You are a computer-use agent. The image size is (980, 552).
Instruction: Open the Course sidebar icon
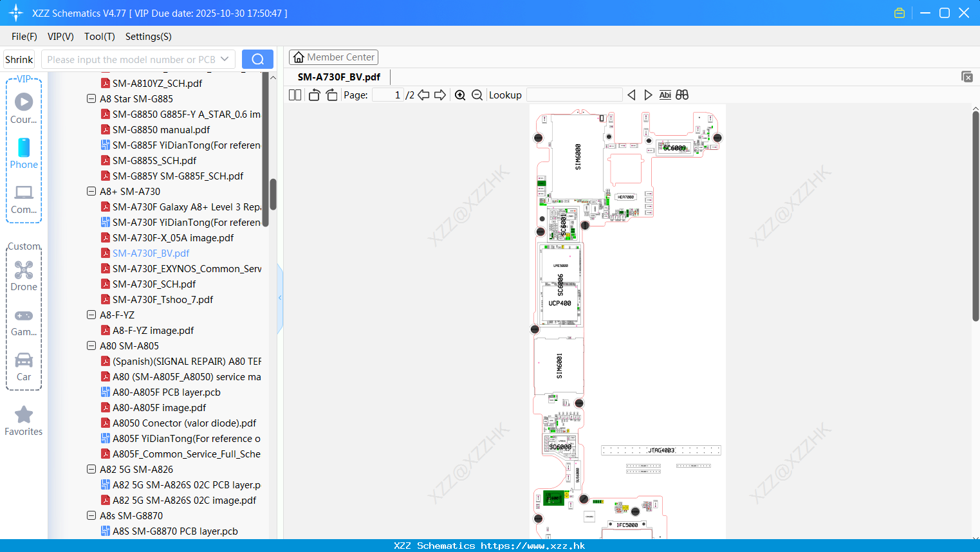coord(24,108)
